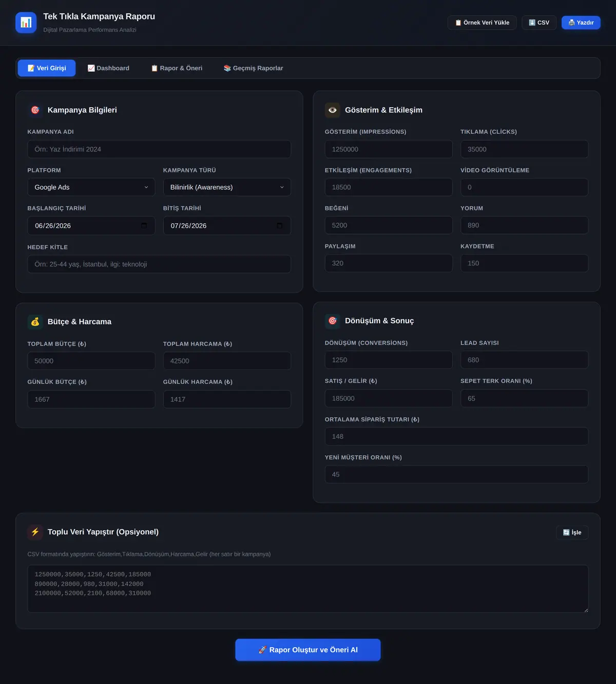Select the Günlük Harcama input field
Viewport: 616px width, 684px height.
[x=227, y=399]
